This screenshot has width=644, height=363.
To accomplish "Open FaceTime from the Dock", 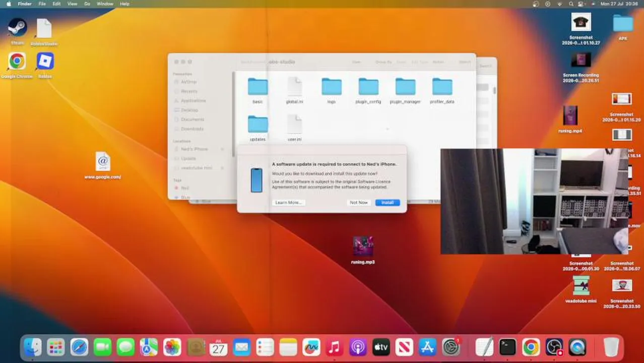I will tap(102, 347).
